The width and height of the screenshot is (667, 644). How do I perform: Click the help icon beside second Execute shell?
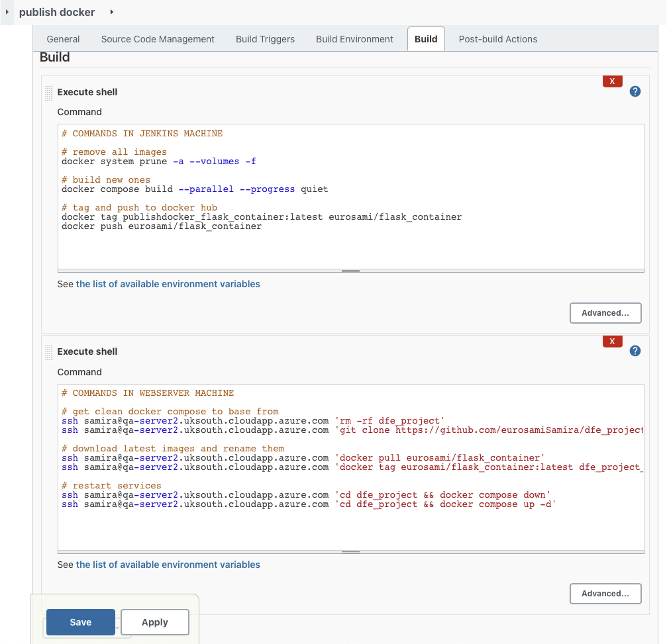coord(635,351)
